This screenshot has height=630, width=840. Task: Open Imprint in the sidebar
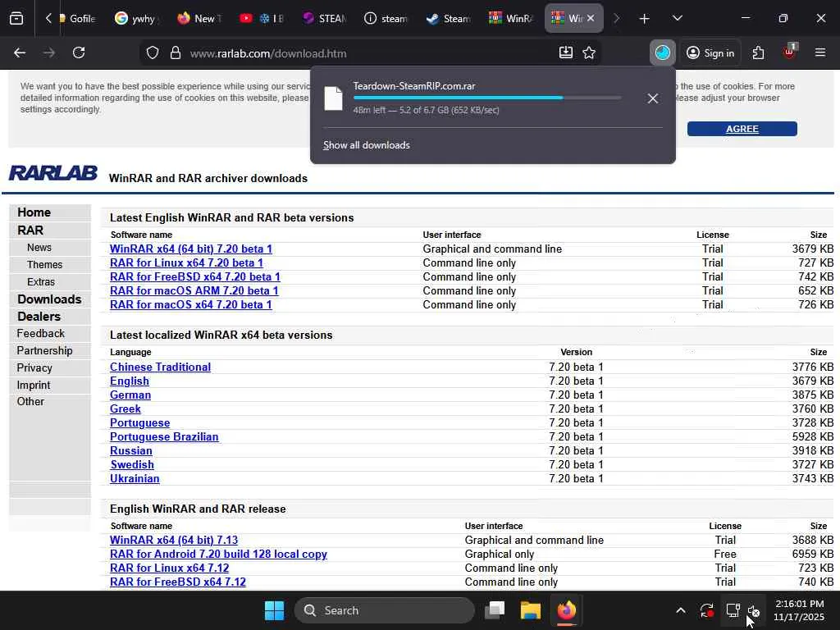pyautogui.click(x=33, y=386)
